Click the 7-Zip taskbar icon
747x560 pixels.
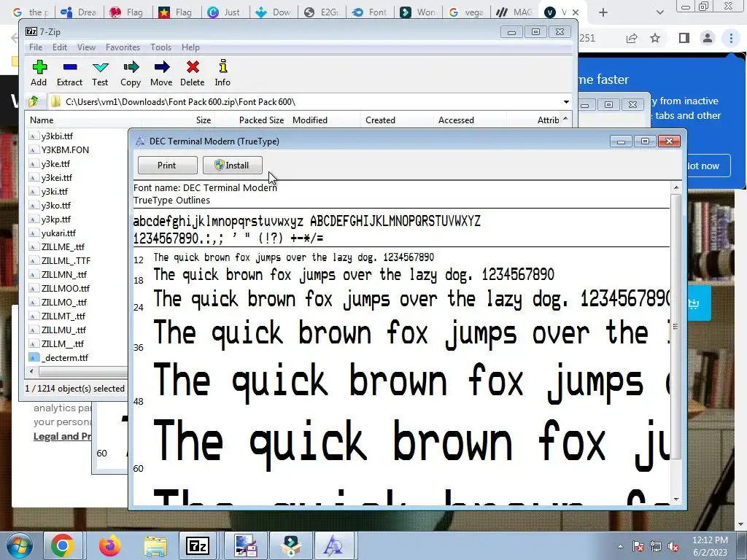pos(198,545)
